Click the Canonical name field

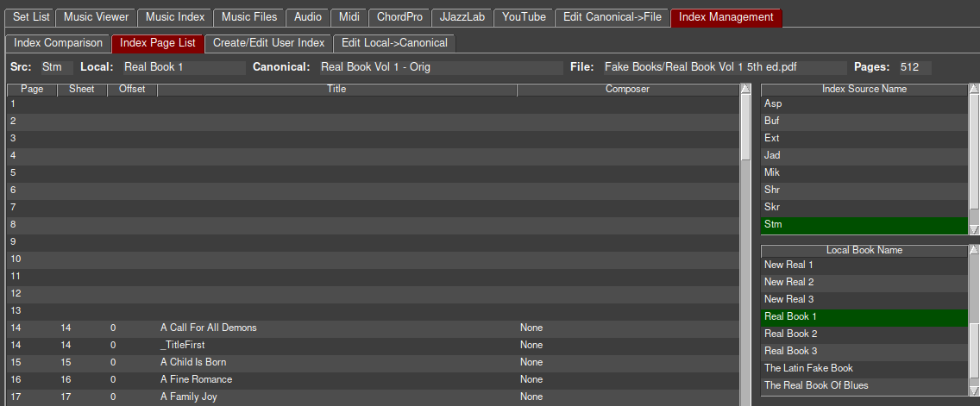pyautogui.click(x=437, y=66)
